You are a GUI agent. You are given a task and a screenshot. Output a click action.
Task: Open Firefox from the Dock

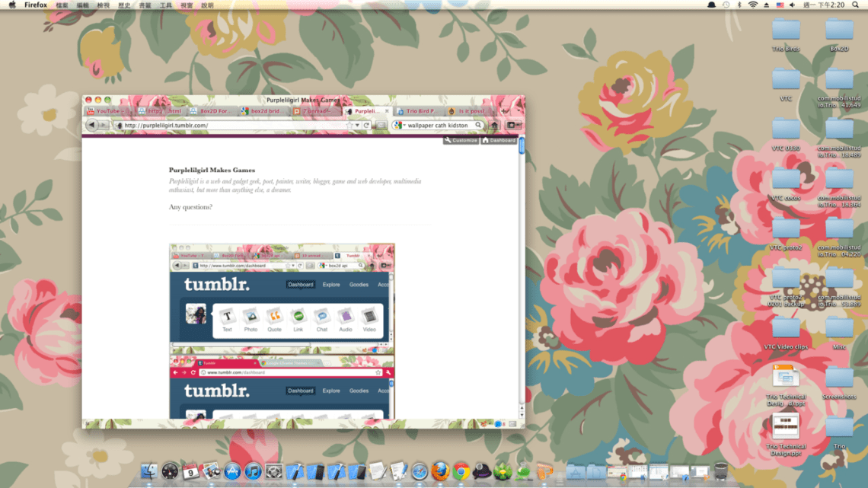tap(440, 472)
